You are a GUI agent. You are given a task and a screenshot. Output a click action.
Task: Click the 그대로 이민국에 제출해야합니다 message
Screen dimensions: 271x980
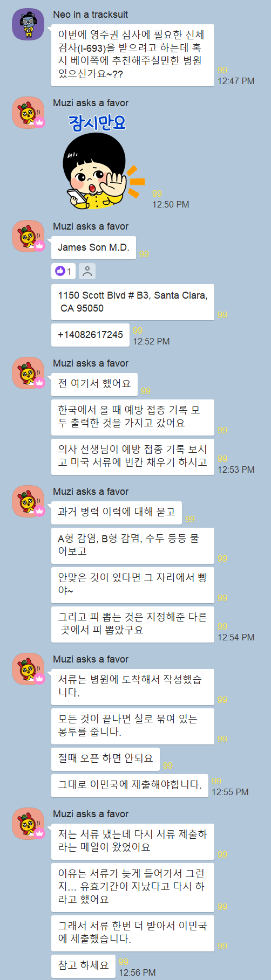tap(130, 785)
